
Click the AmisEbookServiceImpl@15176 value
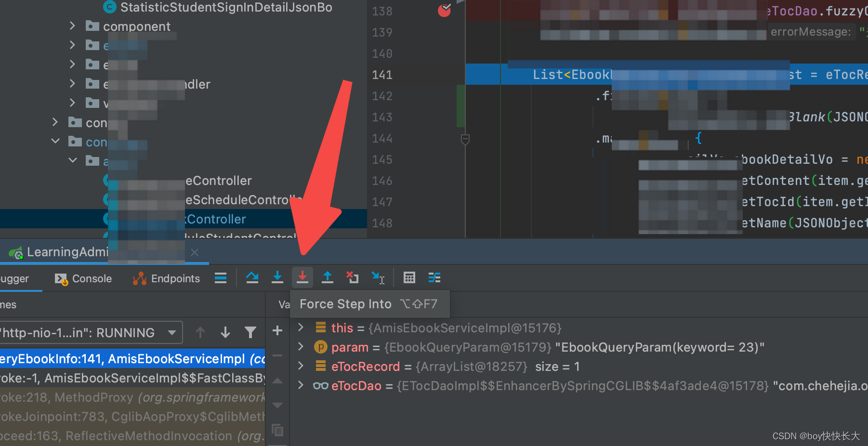pyautogui.click(x=465, y=328)
